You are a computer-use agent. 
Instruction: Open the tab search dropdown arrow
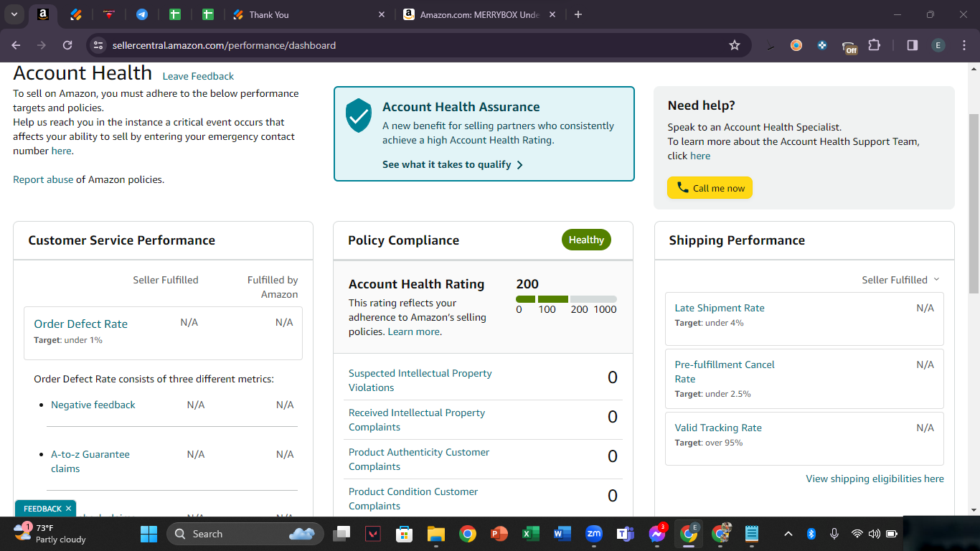coord(14,14)
